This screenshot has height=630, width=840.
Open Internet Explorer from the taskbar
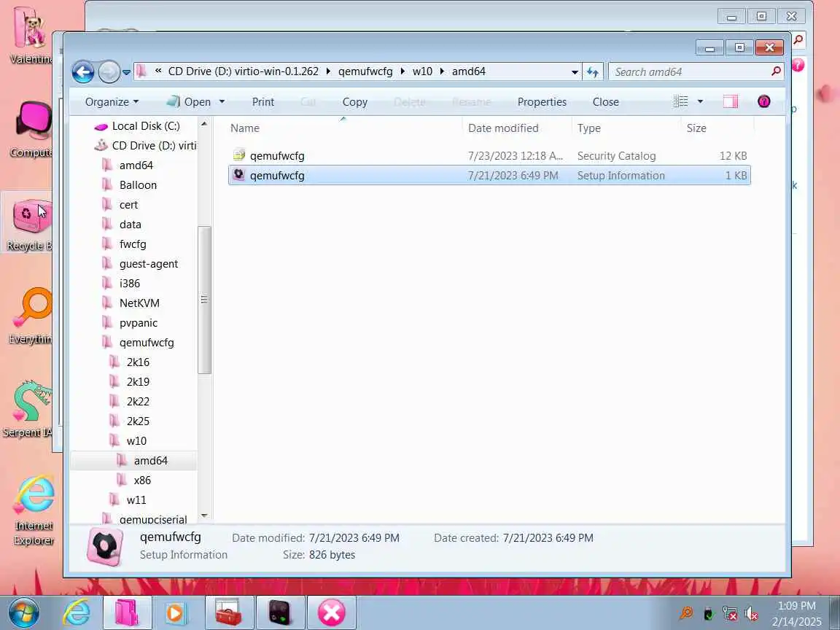click(76, 612)
